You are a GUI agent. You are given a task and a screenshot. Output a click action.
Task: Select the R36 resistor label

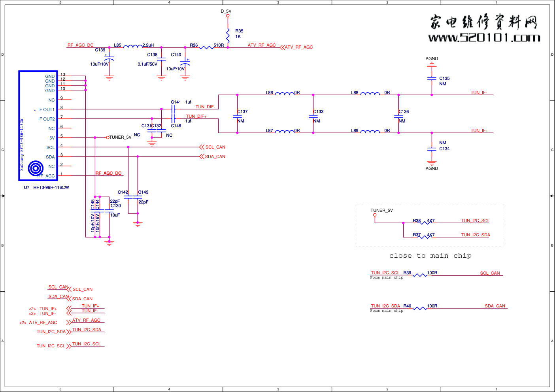tap(194, 45)
